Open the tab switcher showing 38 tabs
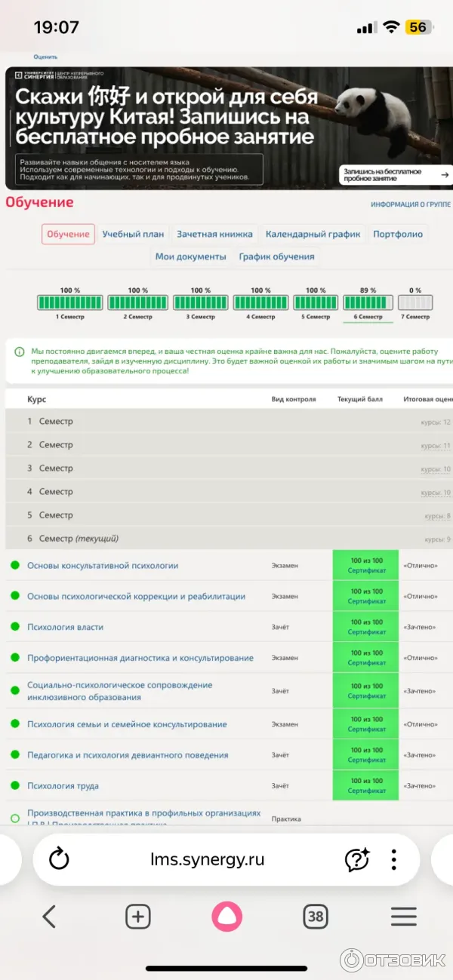The height and width of the screenshot is (980, 453). [x=316, y=917]
